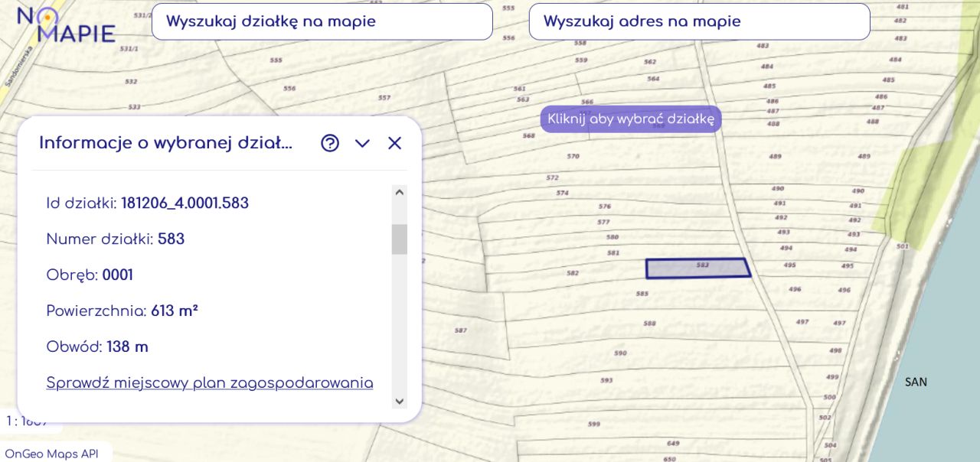Screen dimensions: 980x462
Task: Select parcel 577 on the map
Action: click(603, 222)
